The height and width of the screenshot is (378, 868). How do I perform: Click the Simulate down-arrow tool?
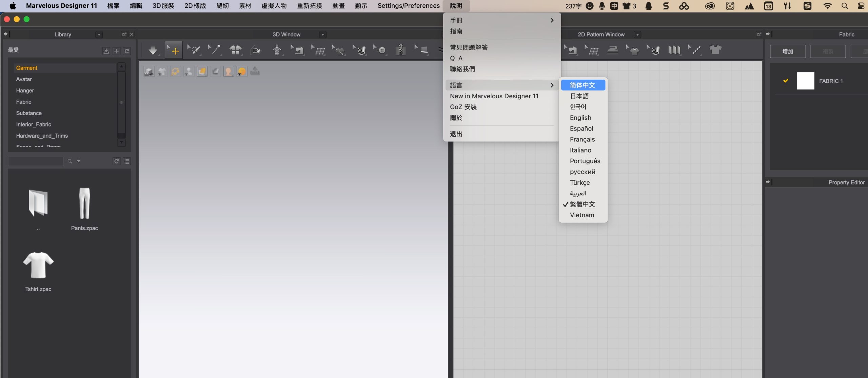[153, 51]
